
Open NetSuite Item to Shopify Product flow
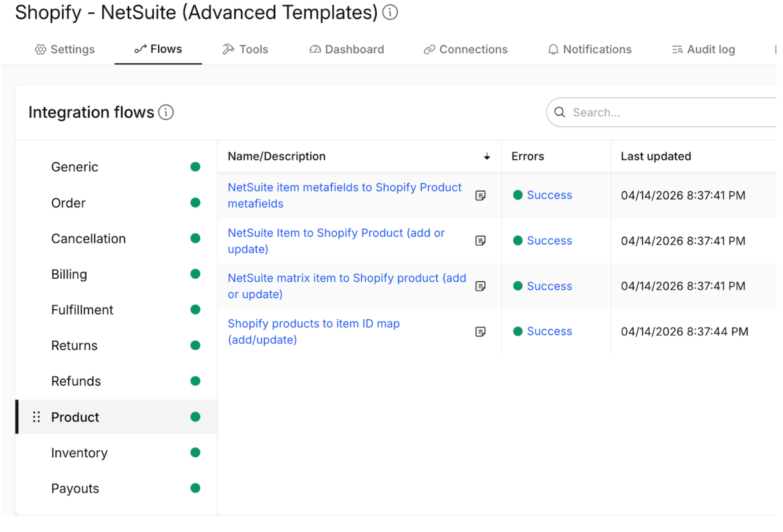click(x=336, y=241)
